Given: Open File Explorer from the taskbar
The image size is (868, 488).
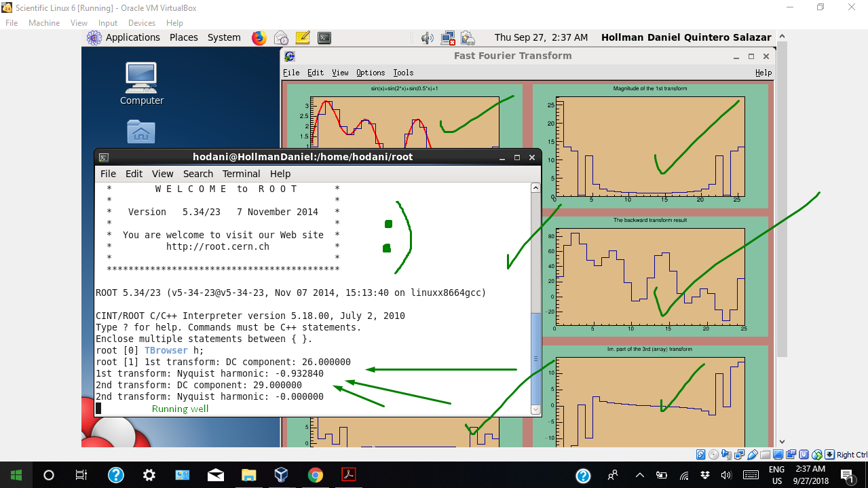Looking at the screenshot, I should [x=249, y=475].
